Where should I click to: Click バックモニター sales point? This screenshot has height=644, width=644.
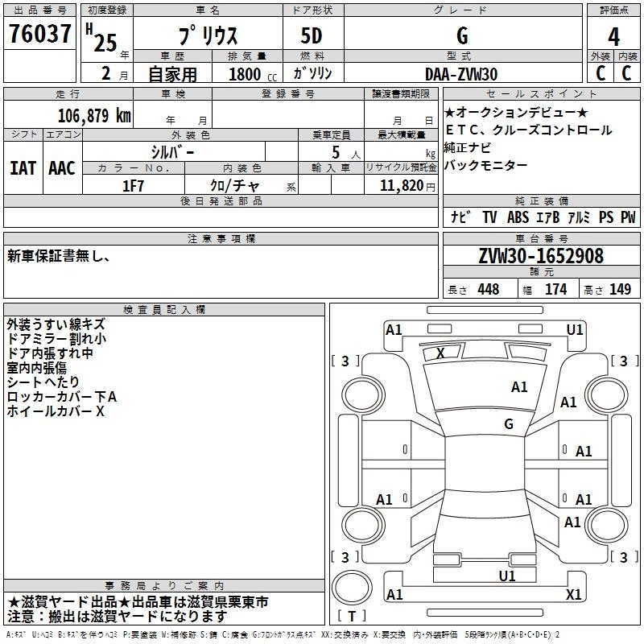[485, 165]
